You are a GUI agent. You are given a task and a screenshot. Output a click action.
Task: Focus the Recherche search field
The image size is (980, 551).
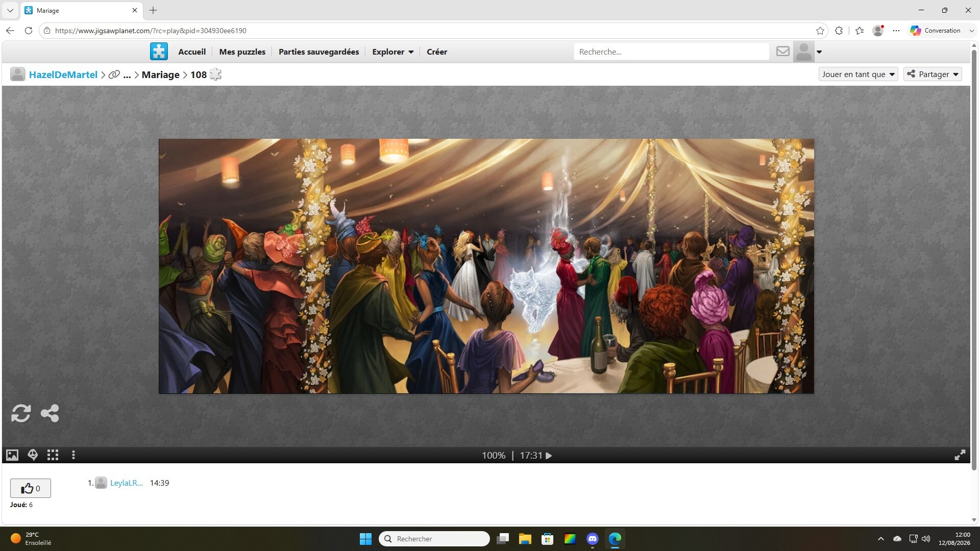pyautogui.click(x=671, y=52)
